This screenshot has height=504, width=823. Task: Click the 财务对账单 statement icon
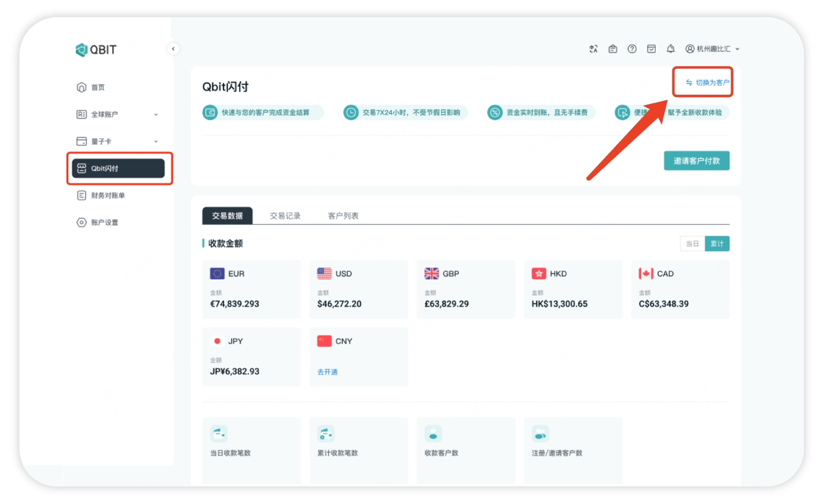pos(82,196)
